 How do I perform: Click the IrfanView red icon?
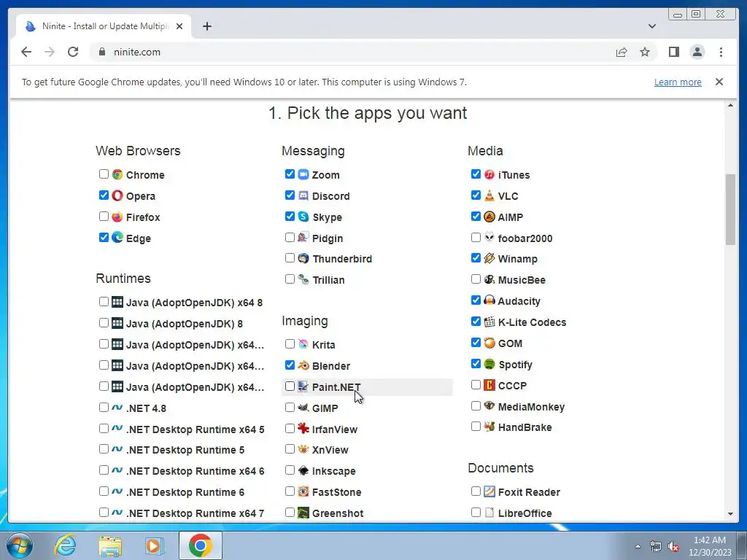[x=303, y=429]
